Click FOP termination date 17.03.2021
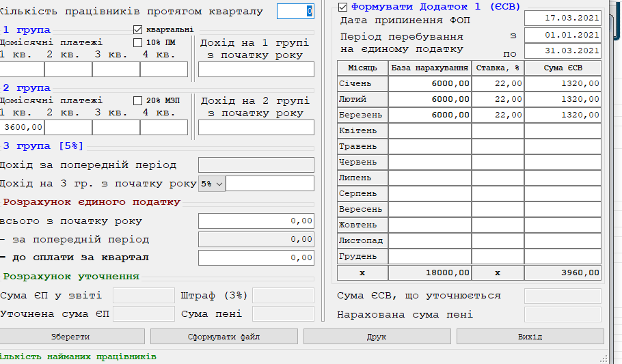622x364 pixels. point(563,18)
